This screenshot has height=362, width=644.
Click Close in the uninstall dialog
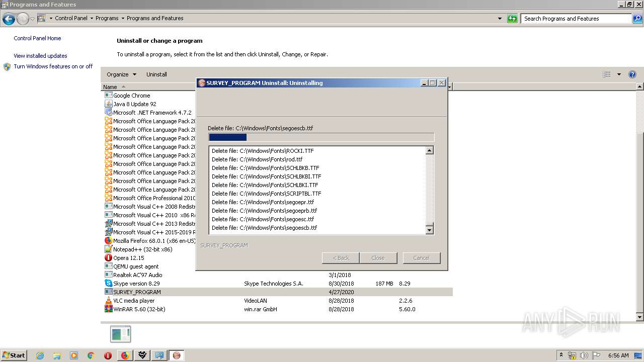[x=378, y=258]
